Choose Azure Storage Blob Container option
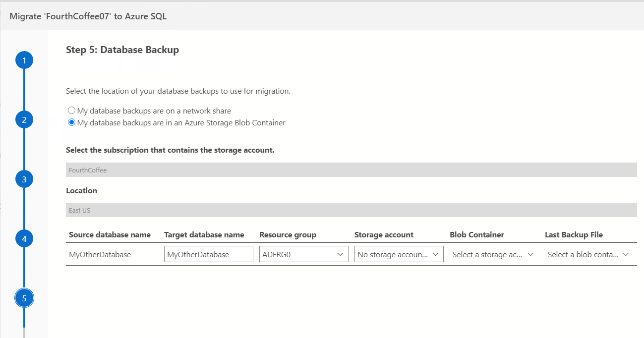 72,122
